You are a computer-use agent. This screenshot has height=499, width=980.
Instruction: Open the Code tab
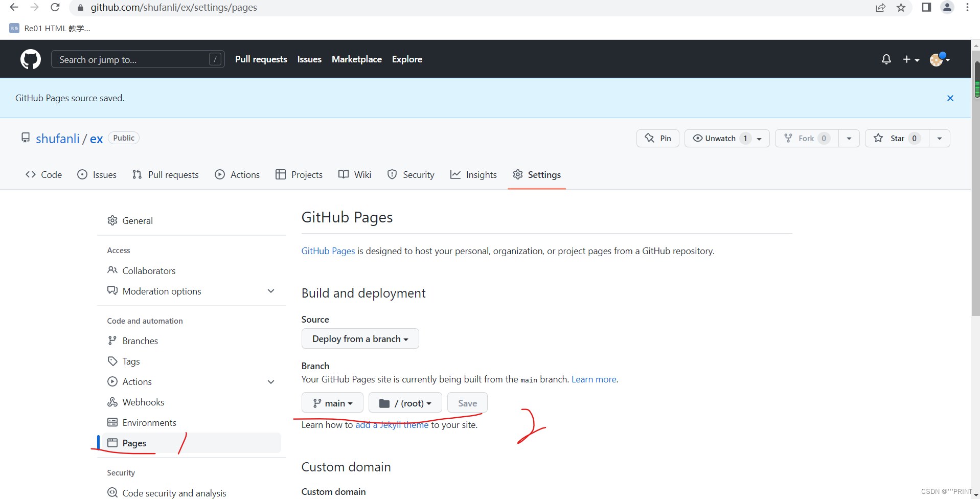(44, 175)
